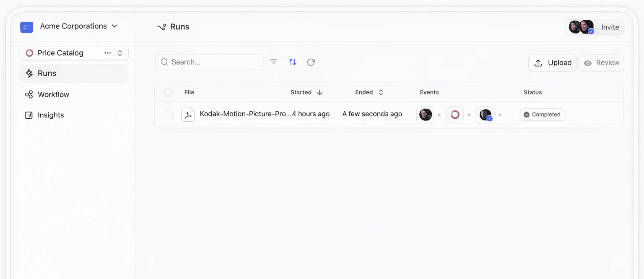The image size is (644, 279).
Task: Click the Price Catalog ring icon
Action: coord(29,53)
